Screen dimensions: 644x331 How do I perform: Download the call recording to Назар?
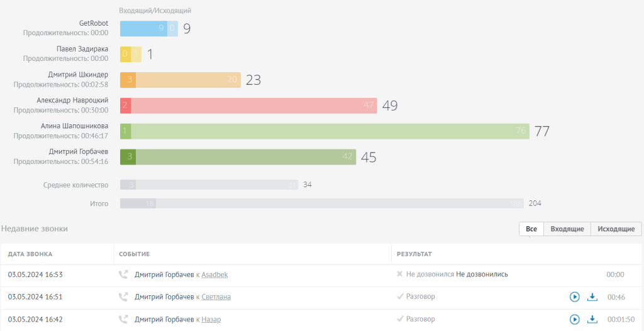592,319
